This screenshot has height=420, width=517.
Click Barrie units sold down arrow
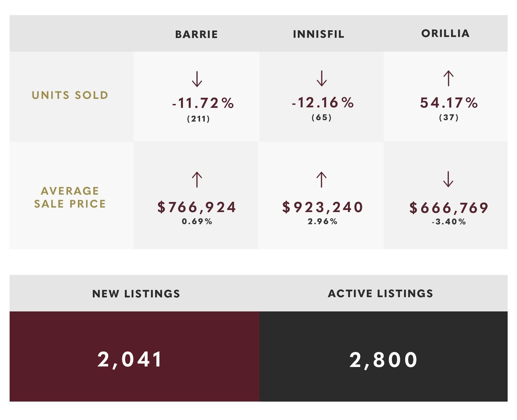pyautogui.click(x=197, y=79)
